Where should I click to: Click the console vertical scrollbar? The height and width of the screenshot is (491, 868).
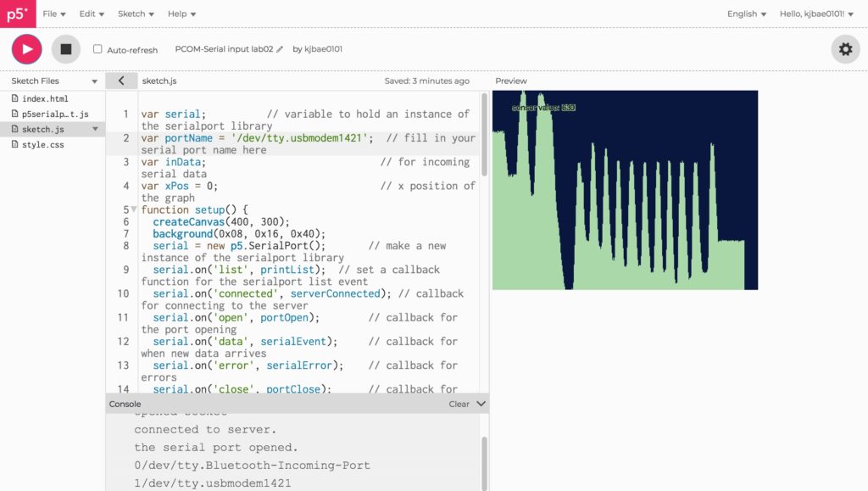tap(484, 462)
